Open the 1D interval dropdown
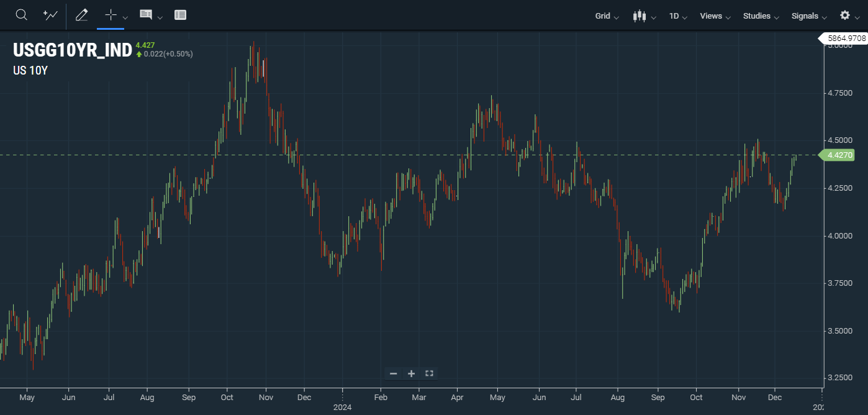The width and height of the screenshot is (868, 415). tap(678, 16)
